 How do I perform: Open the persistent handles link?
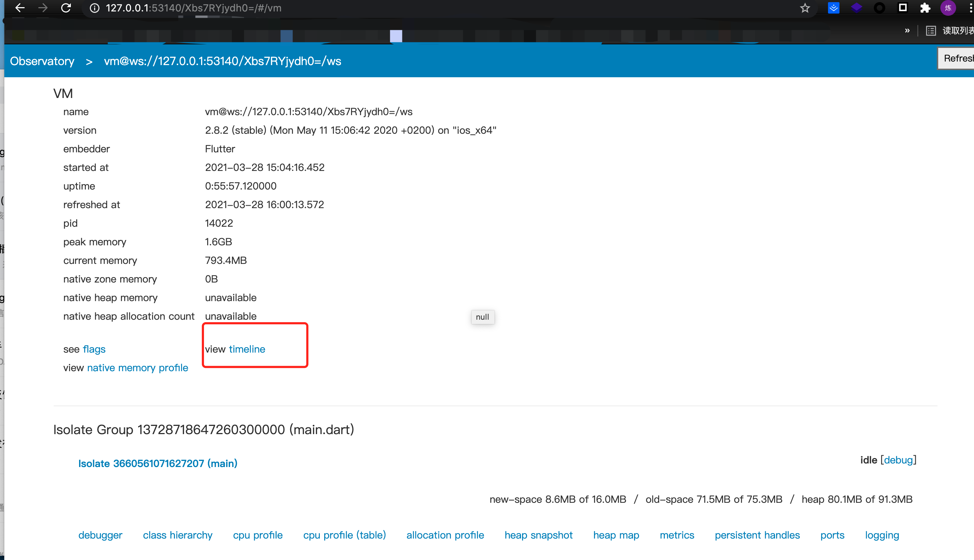click(x=758, y=535)
